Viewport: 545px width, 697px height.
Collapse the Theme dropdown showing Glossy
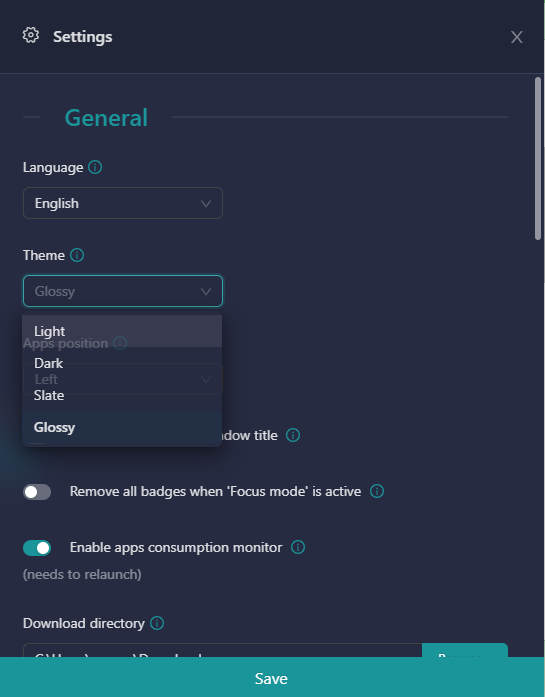123,291
